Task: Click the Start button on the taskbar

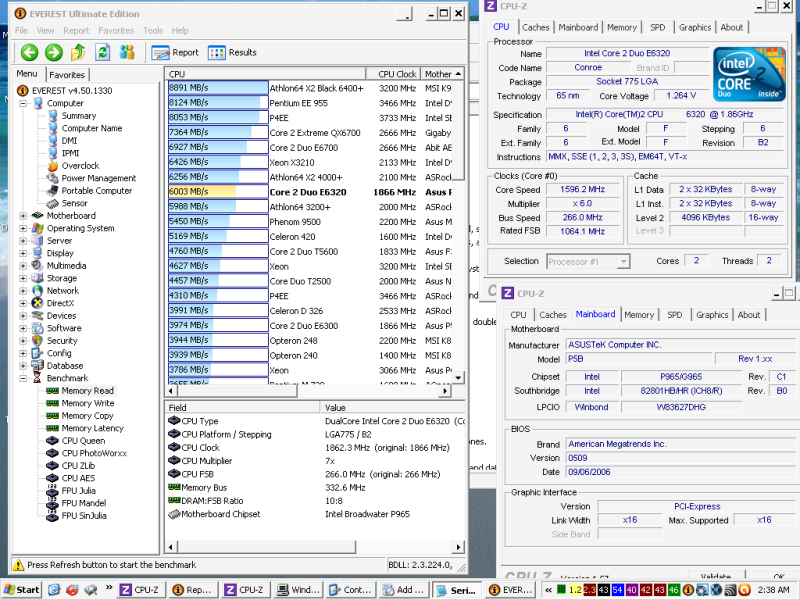Action: click(x=21, y=590)
